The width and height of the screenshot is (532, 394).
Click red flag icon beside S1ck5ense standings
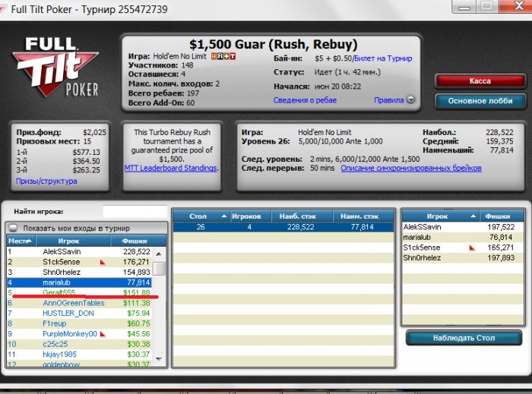[103, 262]
